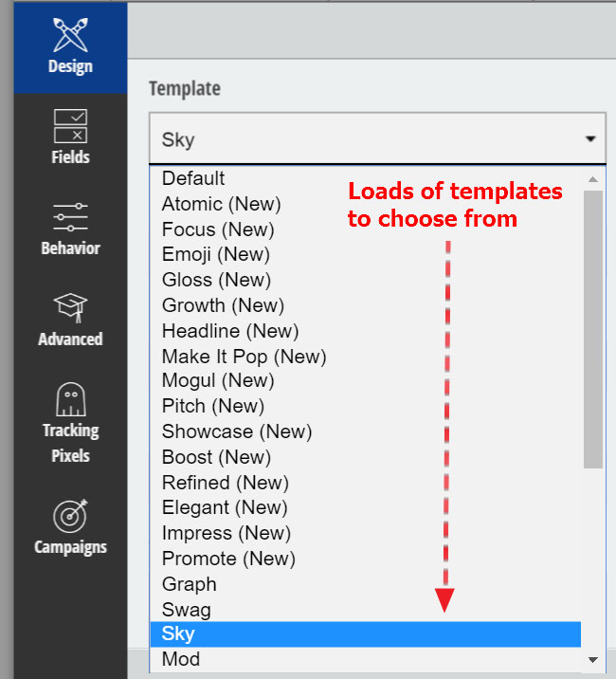
Task: Choose the Showcase (New) template
Action: [x=236, y=431]
